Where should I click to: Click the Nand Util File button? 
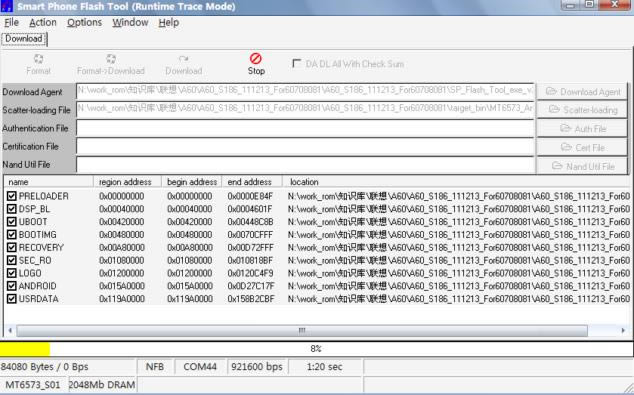coord(582,166)
